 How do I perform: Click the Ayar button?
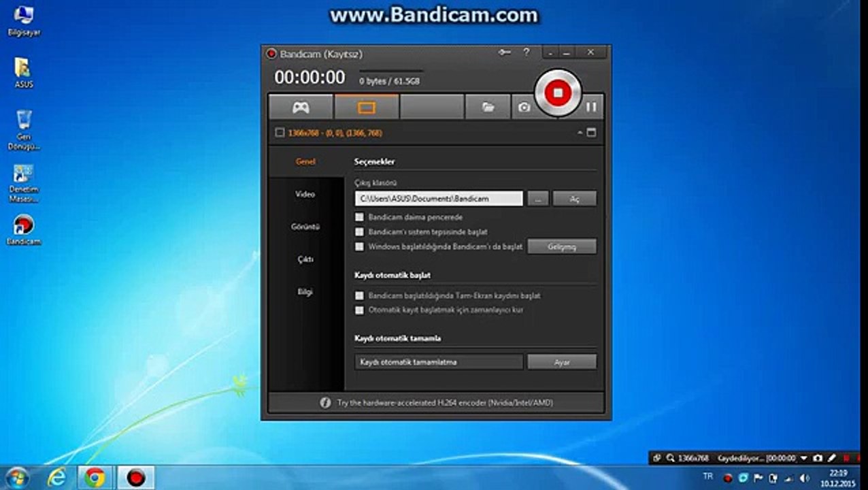(562, 362)
